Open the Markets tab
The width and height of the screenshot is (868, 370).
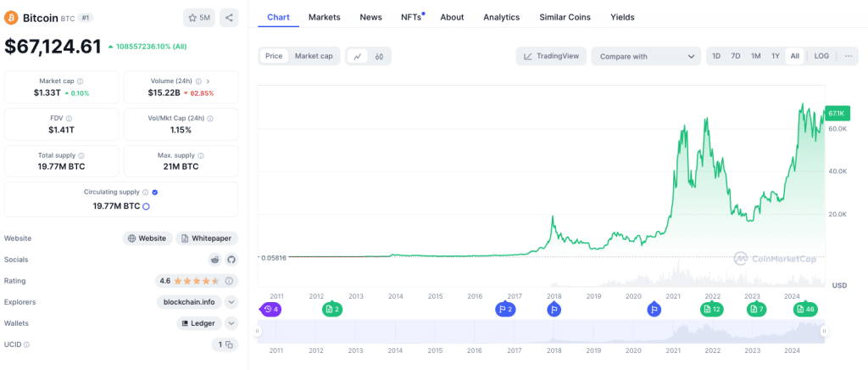pos(325,17)
